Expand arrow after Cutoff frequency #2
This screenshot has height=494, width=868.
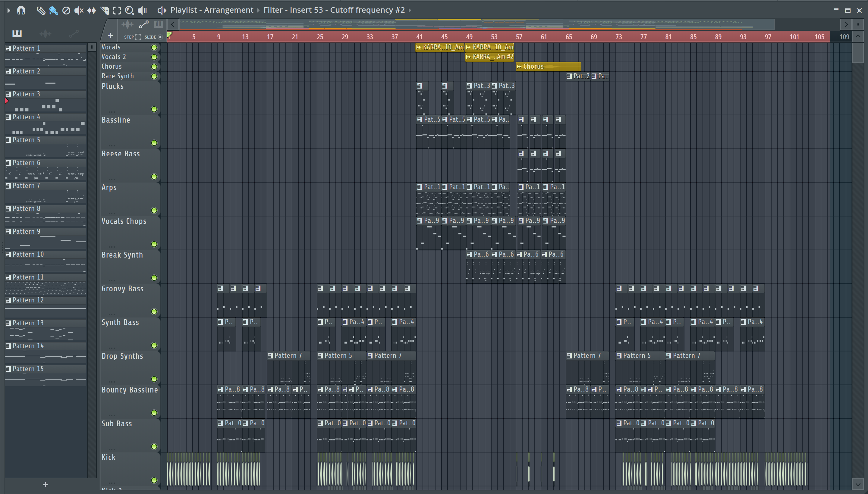click(410, 10)
